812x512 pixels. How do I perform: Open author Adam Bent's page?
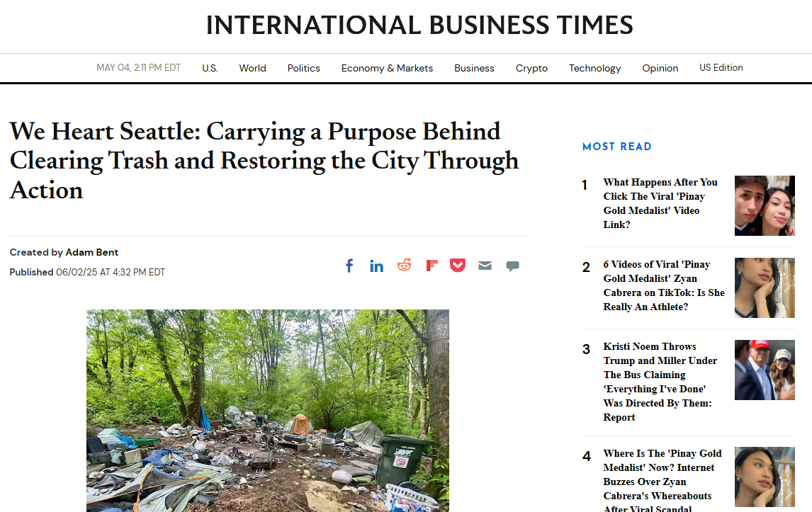click(91, 252)
